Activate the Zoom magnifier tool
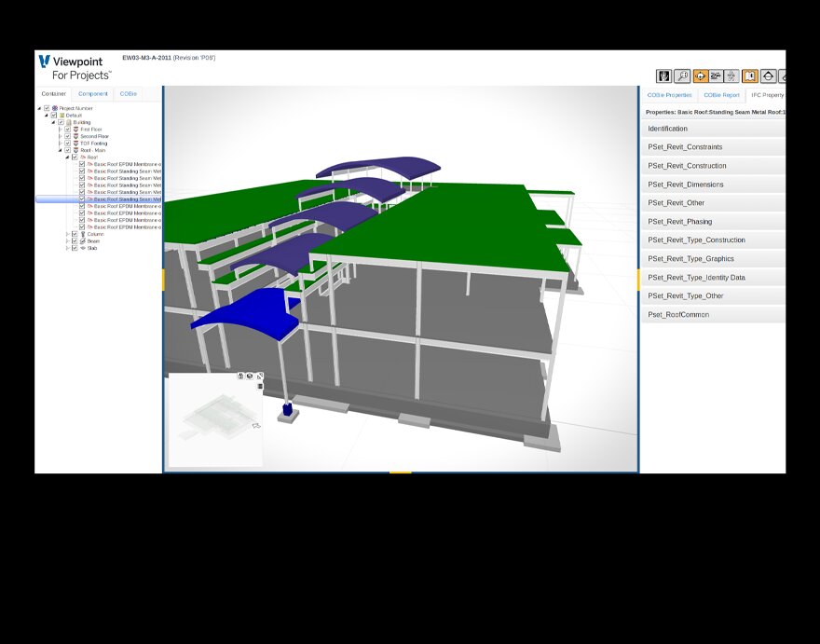Viewport: 820px width, 644px height. point(681,75)
